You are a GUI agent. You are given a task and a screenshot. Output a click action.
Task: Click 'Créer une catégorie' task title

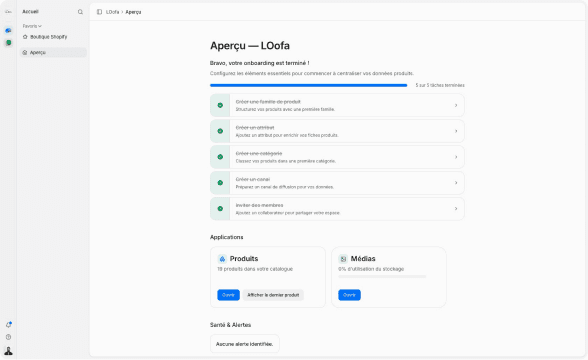tap(259, 153)
